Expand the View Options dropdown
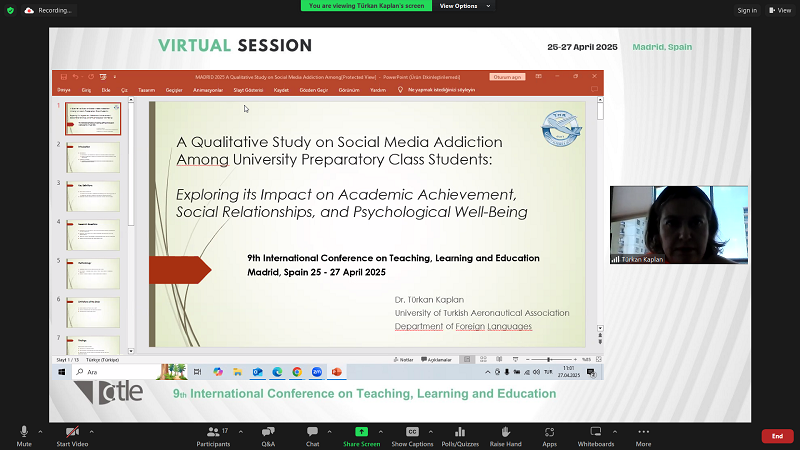This screenshot has height=450, width=800. tap(462, 5)
